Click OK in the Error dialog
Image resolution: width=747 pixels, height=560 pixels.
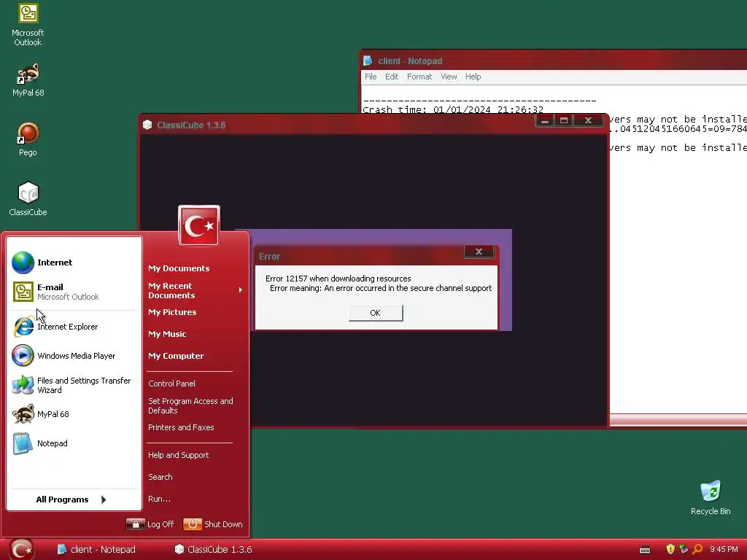click(x=376, y=313)
